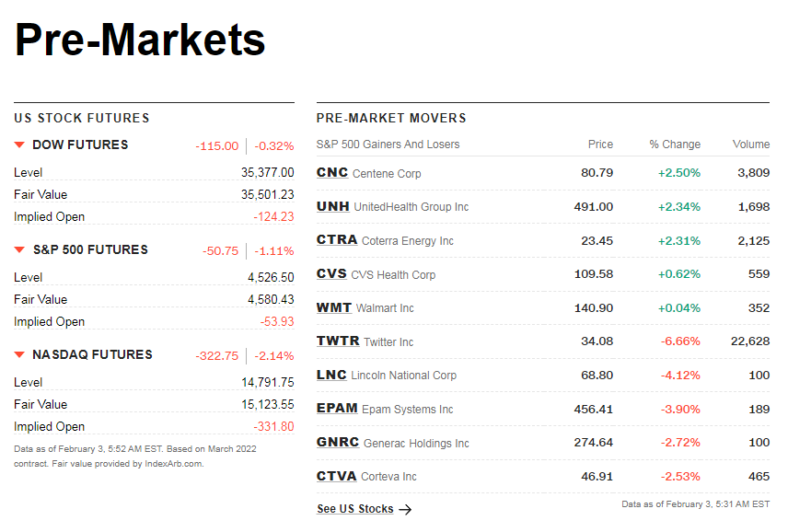Open the CVS Health Corp ticker
This screenshot has width=788, height=532.
[x=331, y=274]
